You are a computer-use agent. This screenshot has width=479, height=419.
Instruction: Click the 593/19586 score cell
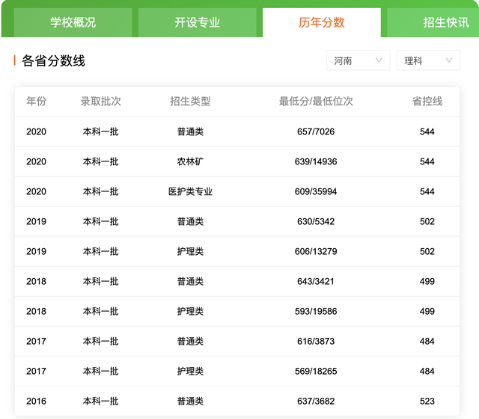(x=316, y=312)
